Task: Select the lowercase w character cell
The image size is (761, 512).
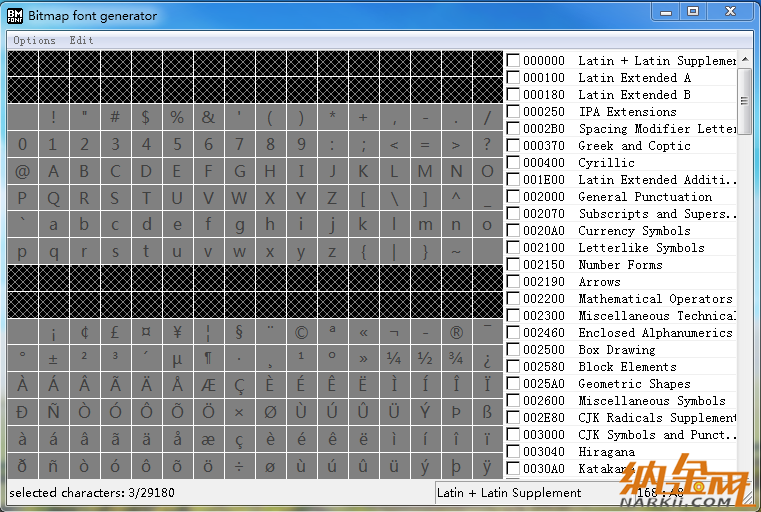Action: coord(239,252)
